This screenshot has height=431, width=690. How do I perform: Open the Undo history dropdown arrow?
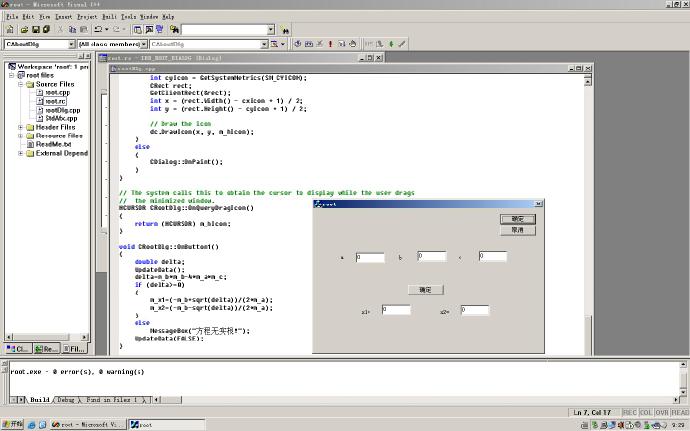pyautogui.click(x=106, y=29)
